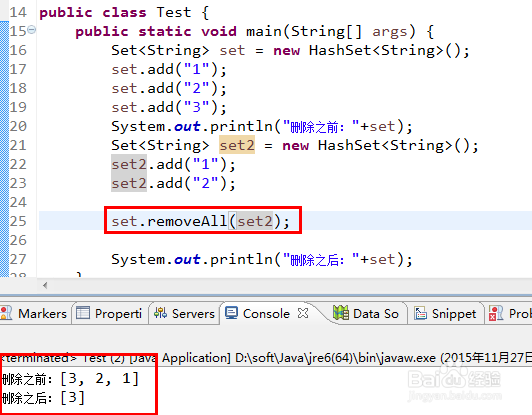Click the console output line '删除之后: [3]'
Screen dimensions: 532x415
click(x=43, y=398)
